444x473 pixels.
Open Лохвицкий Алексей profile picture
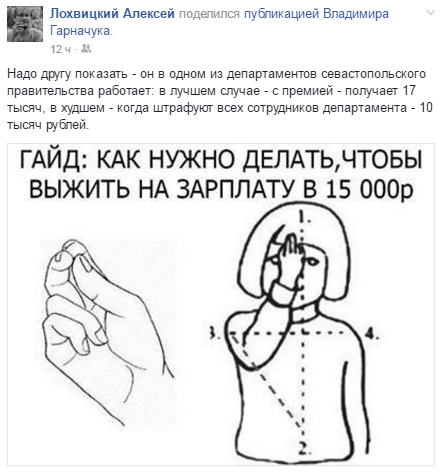(x=25, y=24)
